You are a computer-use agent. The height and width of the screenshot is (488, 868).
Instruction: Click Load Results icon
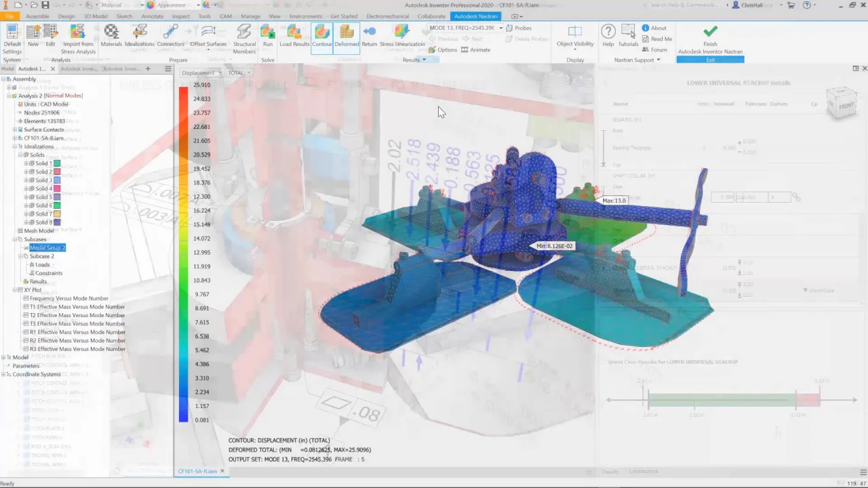click(294, 36)
